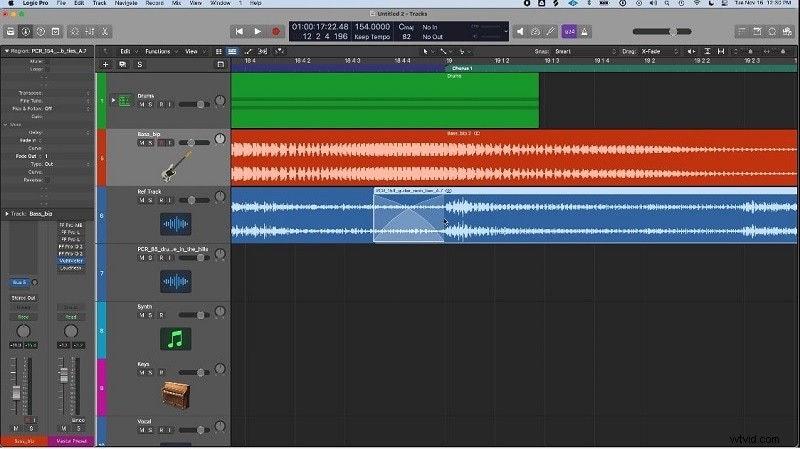
Task: Open the Mixer icon in control bar
Action: coord(90,32)
